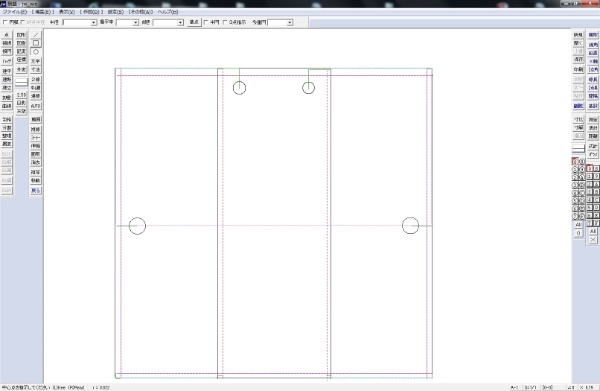The width and height of the screenshot is (600, 391).
Task: Select the ハッチ hatch tool
Action: [x=7, y=61]
